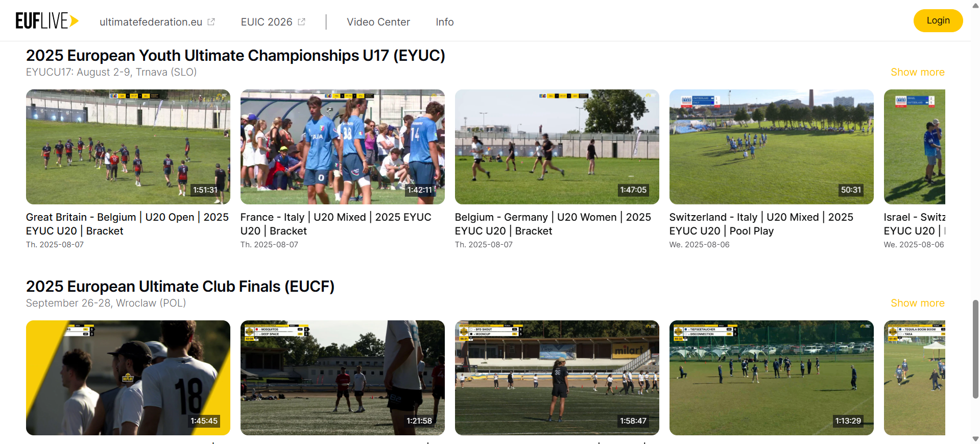The image size is (980, 444).
Task: Click the Belgium - Germany video title text
Action: [553, 224]
